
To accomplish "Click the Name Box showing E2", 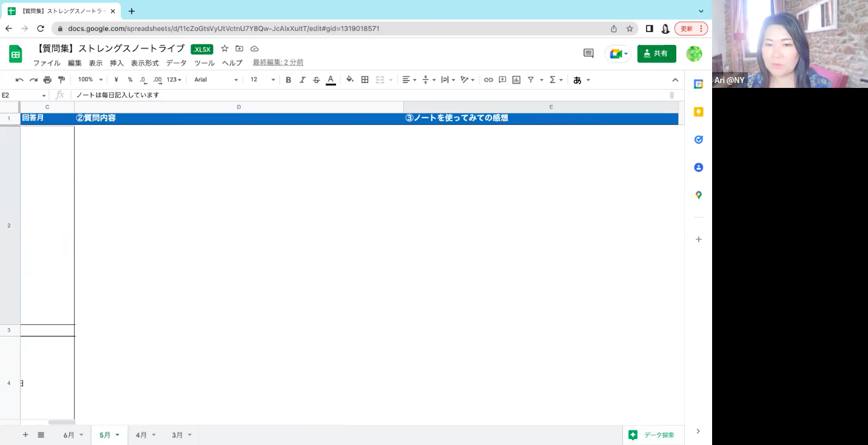I will [x=24, y=95].
